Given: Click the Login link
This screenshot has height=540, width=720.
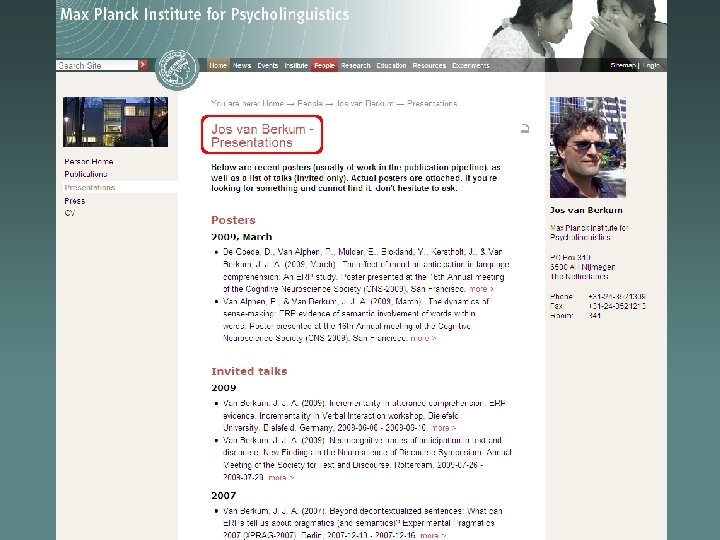Looking at the screenshot, I should point(651,65).
